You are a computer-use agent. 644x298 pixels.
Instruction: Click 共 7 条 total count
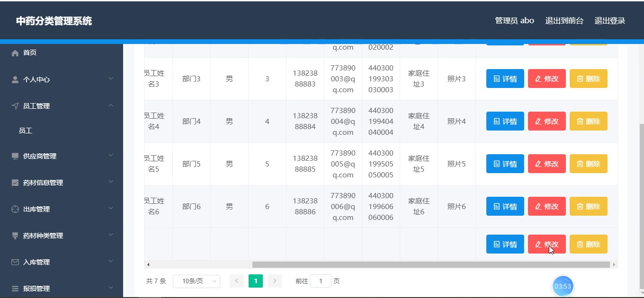[156, 281]
